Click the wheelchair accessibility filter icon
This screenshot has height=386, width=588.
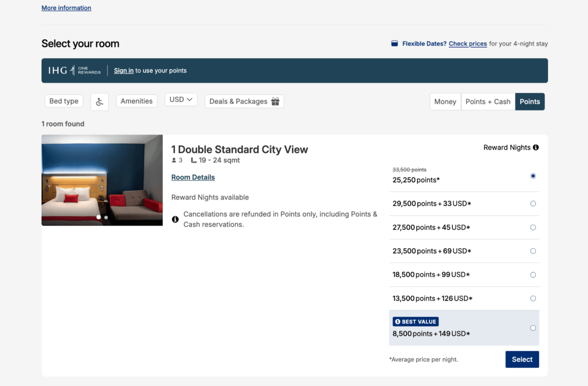tap(99, 102)
